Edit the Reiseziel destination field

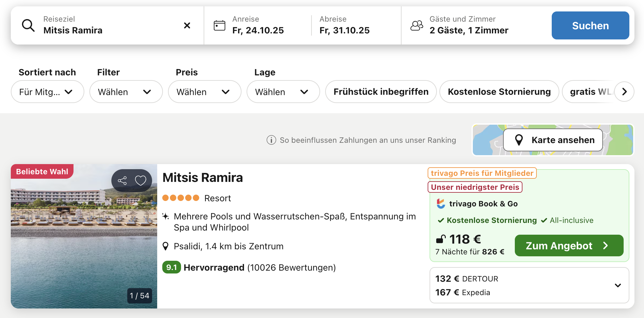pyautogui.click(x=107, y=25)
